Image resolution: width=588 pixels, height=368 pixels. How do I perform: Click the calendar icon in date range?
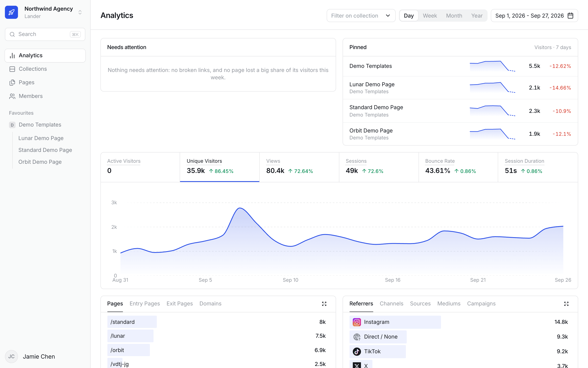(570, 16)
